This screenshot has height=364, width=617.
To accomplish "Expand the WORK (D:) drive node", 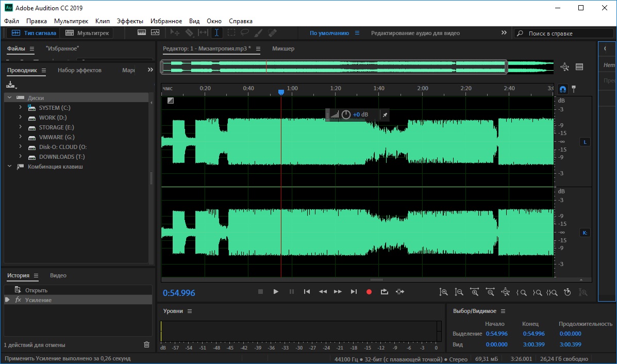I will (x=20, y=118).
